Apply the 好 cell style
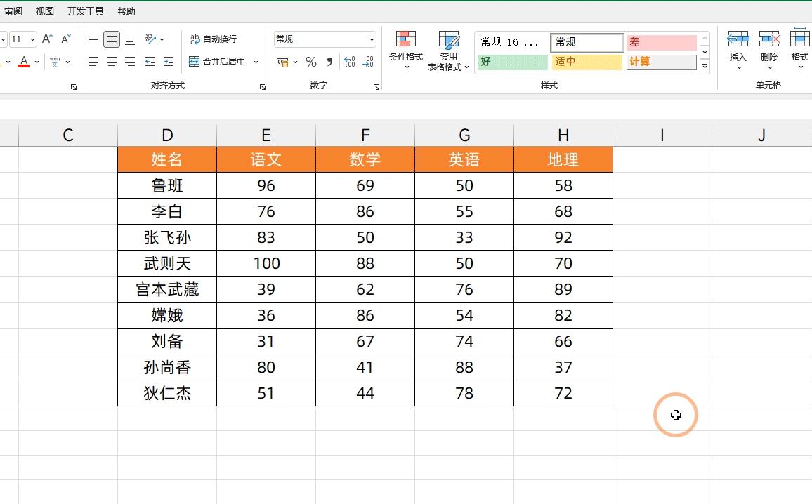The width and height of the screenshot is (812, 504). coord(511,62)
